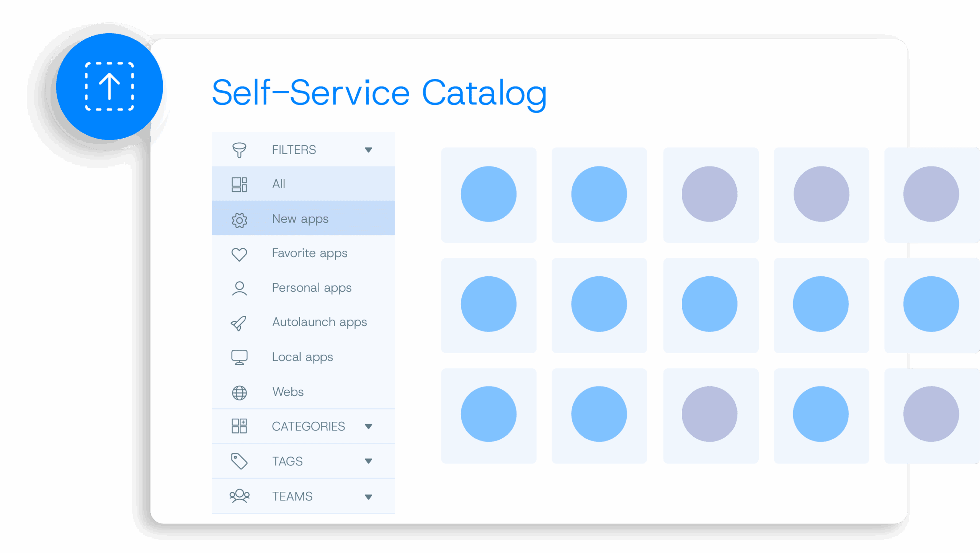Expand the CATEGORIES dropdown arrow
980x553 pixels.
(368, 426)
